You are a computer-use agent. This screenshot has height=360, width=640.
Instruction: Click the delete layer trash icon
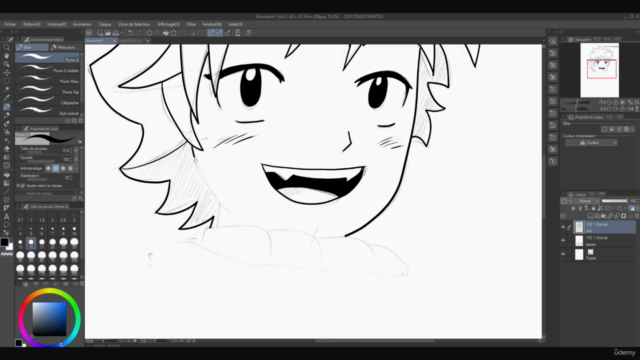(637, 216)
